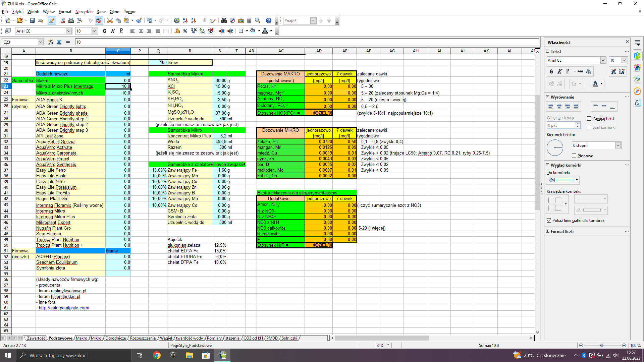Open the Gallery icon in sidebar
644x362 pixels.
(637, 79)
